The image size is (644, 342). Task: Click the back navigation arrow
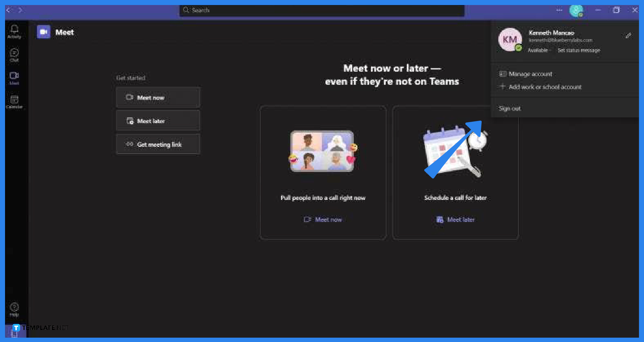click(x=8, y=10)
